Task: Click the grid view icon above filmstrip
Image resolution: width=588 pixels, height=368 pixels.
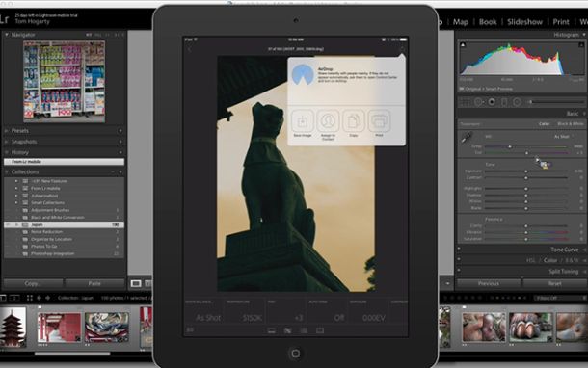Action: (x=30, y=298)
